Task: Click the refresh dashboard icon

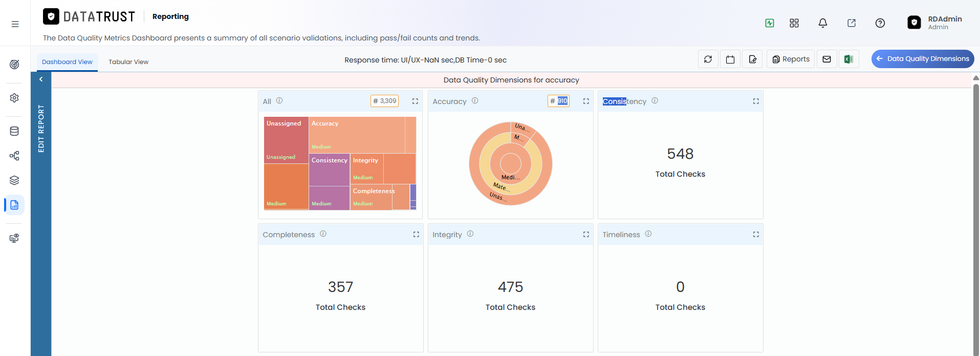Action: pyautogui.click(x=708, y=59)
